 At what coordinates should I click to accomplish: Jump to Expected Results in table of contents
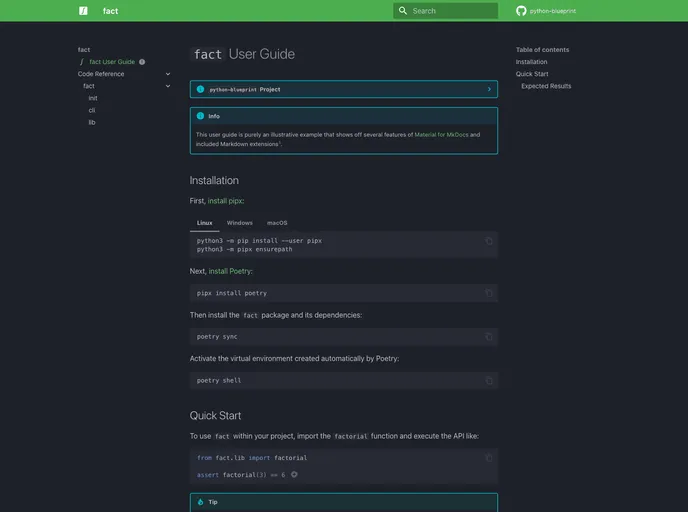click(546, 86)
